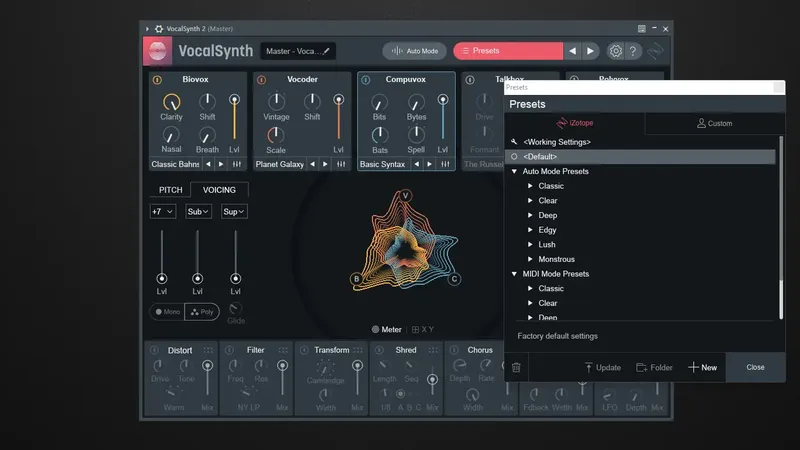Switch to the VOICING tab
800x450 pixels.
219,190
